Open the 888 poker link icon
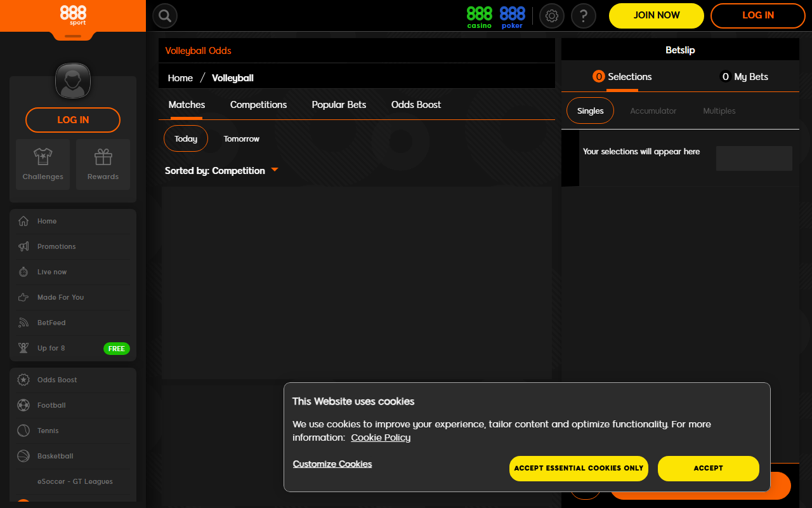The image size is (812, 508). coord(513,17)
